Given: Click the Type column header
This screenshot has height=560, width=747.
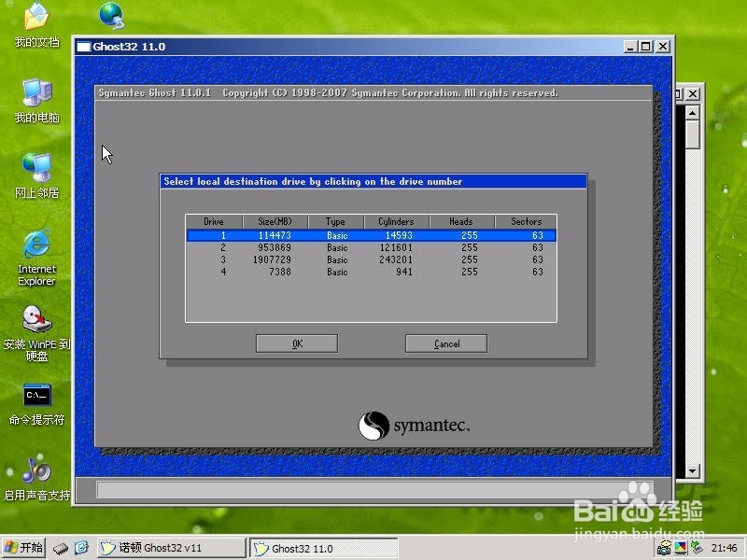Looking at the screenshot, I should pyautogui.click(x=336, y=221).
